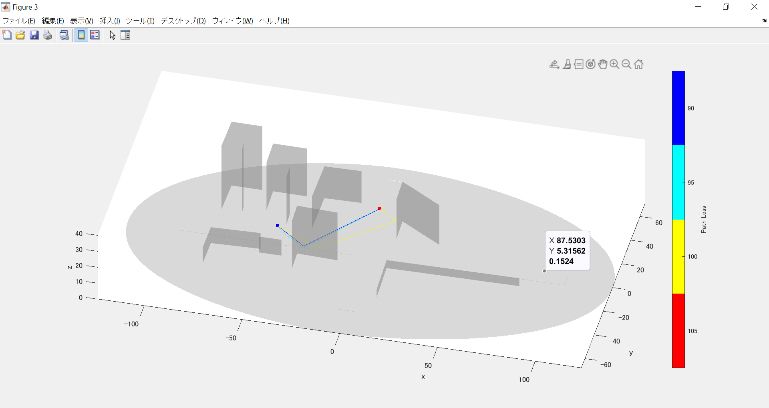
Task: Print the figure using the printer icon
Action: coord(47,35)
